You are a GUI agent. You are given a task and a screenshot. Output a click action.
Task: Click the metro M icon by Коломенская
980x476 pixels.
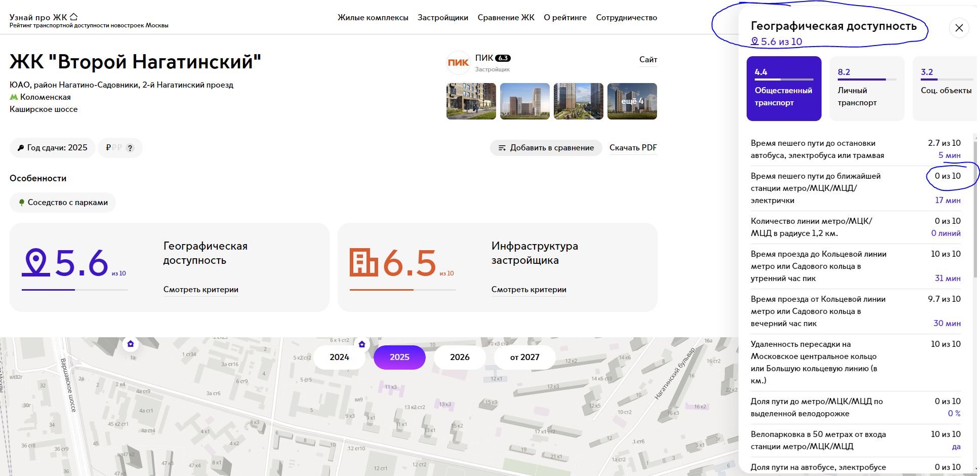click(x=14, y=97)
